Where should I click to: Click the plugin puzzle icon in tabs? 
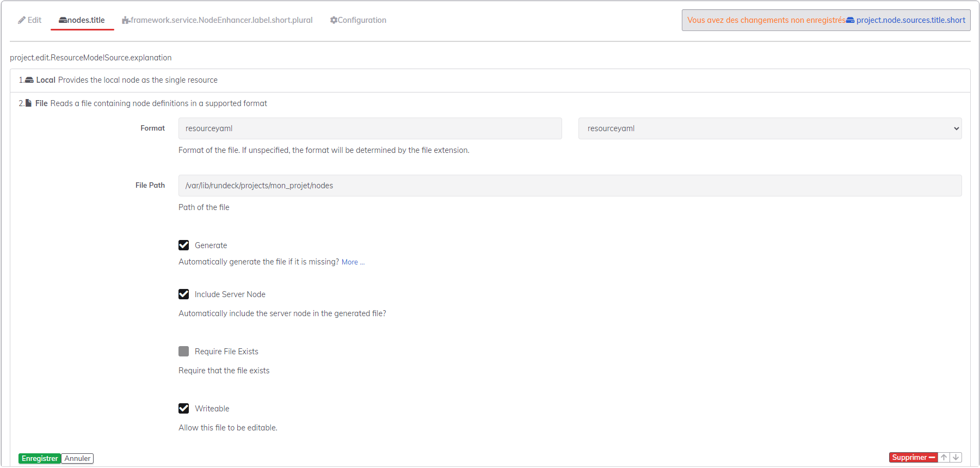coord(126,20)
